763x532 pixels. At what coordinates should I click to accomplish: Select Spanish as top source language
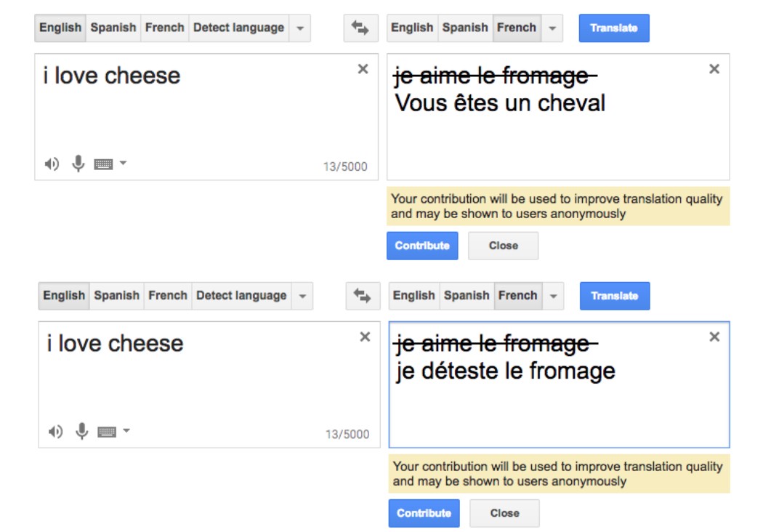tap(113, 28)
